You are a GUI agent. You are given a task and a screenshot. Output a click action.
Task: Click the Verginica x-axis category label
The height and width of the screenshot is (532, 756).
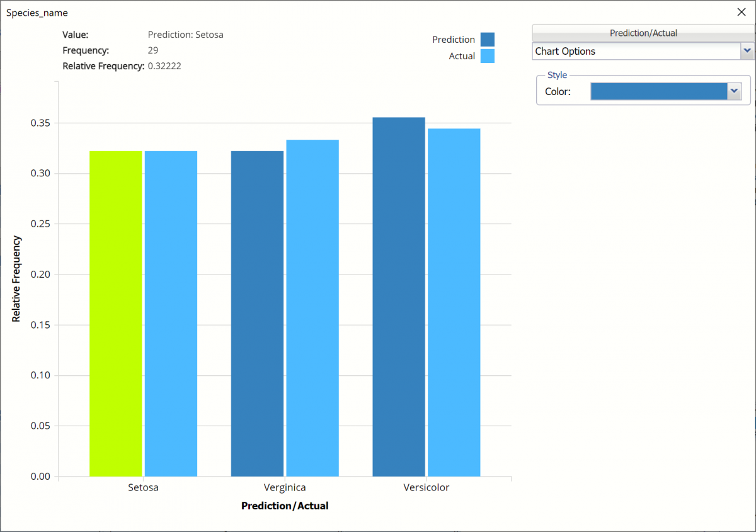click(285, 487)
